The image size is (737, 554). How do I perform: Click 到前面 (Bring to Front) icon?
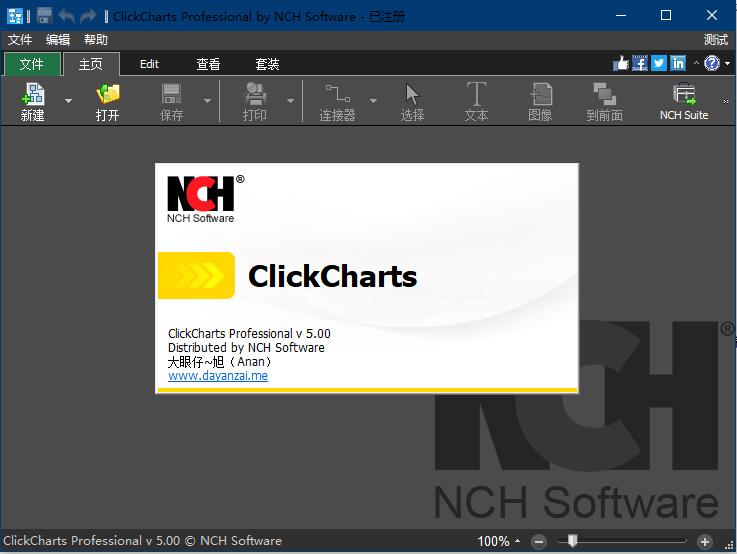pyautogui.click(x=604, y=101)
